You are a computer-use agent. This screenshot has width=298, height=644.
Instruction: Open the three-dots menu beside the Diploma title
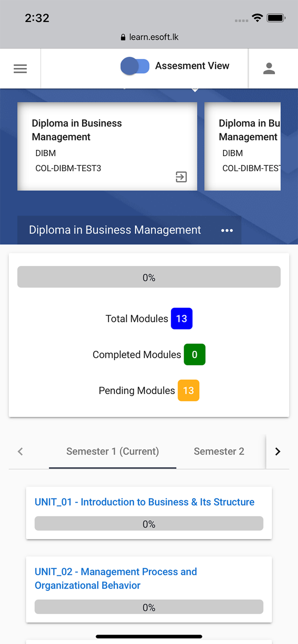tap(227, 231)
